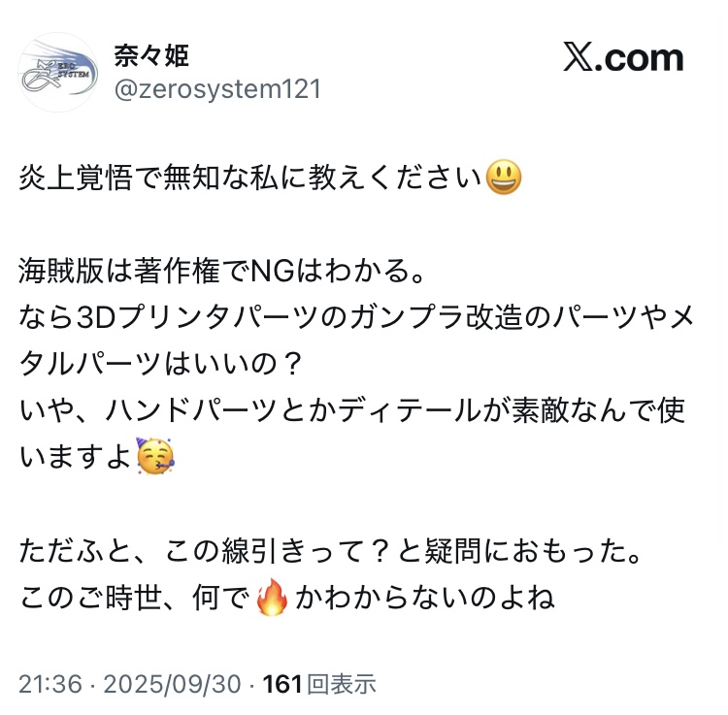Image resolution: width=728 pixels, height=715 pixels.
Task: Open the @zerosystem121 handle link
Action: pos(217,89)
